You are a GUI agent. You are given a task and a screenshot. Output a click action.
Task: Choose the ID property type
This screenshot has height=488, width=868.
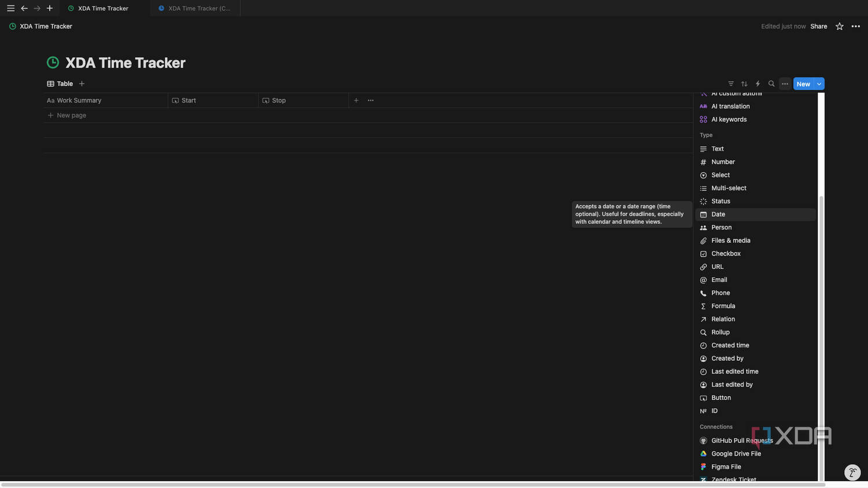755,411
